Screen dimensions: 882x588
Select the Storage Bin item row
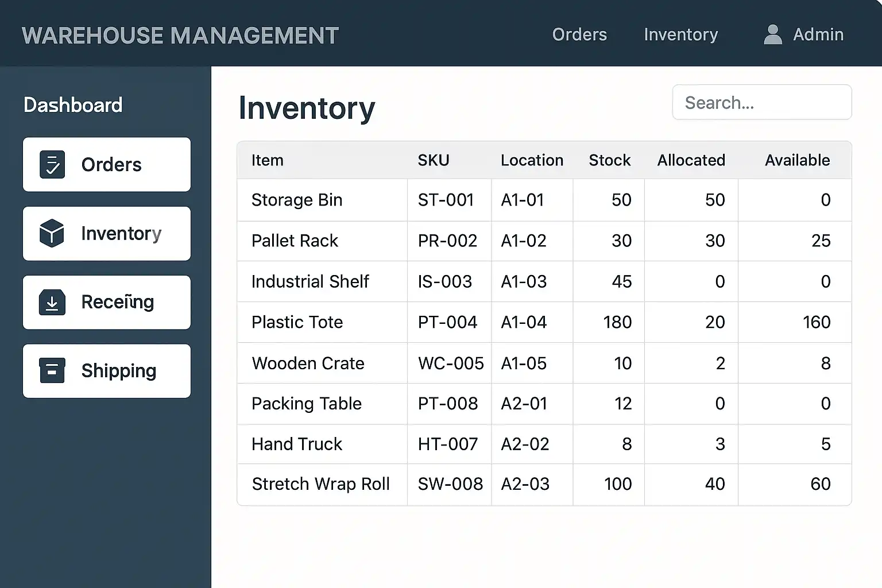pos(297,200)
